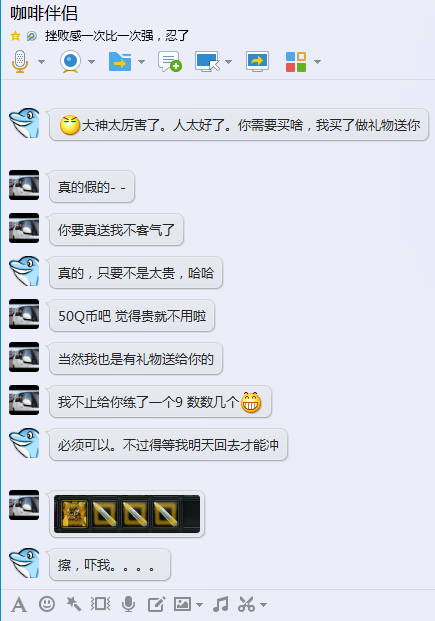
Task: Open the font settings letter A icon
Action: [x=19, y=605]
